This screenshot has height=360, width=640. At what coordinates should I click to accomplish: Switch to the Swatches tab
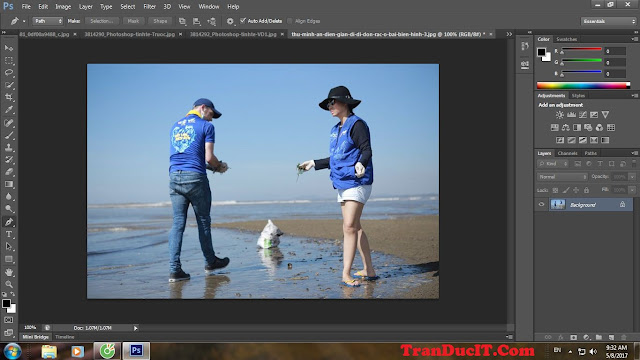click(567, 39)
